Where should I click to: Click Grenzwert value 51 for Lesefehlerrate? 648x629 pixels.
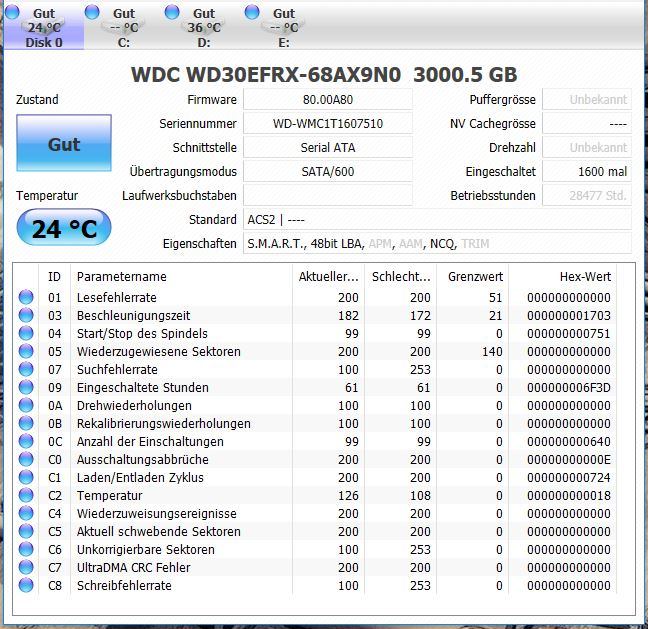pyautogui.click(x=496, y=298)
